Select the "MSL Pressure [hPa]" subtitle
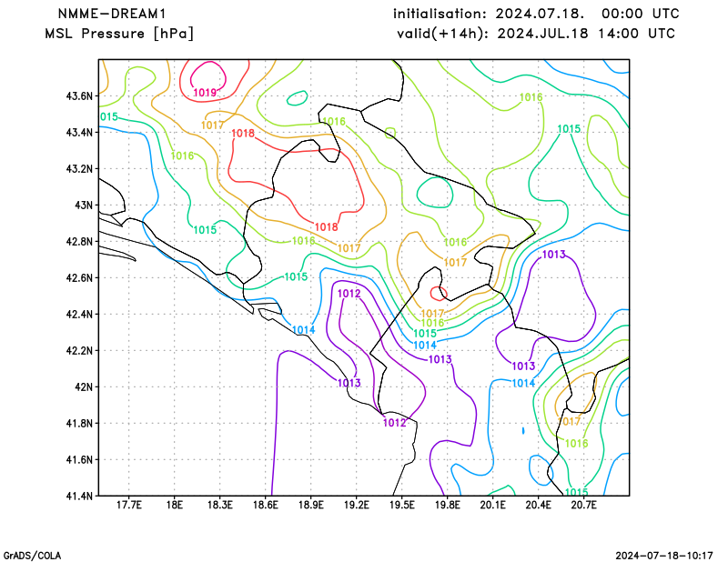728x562 pixels. click(119, 34)
